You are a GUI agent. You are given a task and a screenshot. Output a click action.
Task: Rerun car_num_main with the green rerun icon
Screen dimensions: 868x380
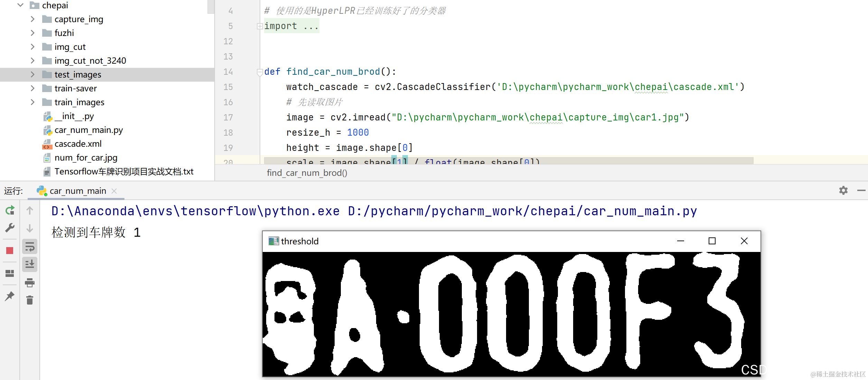(x=10, y=210)
